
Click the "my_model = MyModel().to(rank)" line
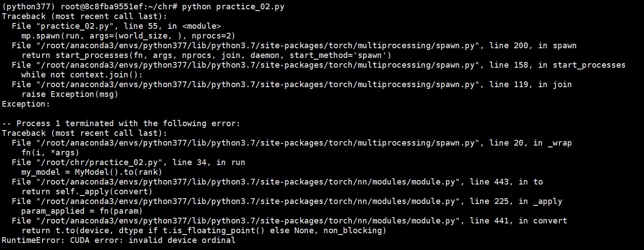click(92, 172)
